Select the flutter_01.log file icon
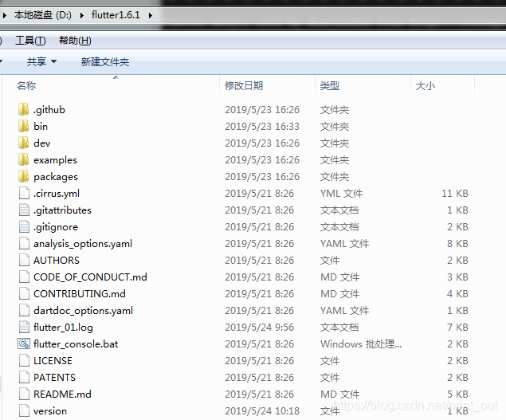 point(24,328)
